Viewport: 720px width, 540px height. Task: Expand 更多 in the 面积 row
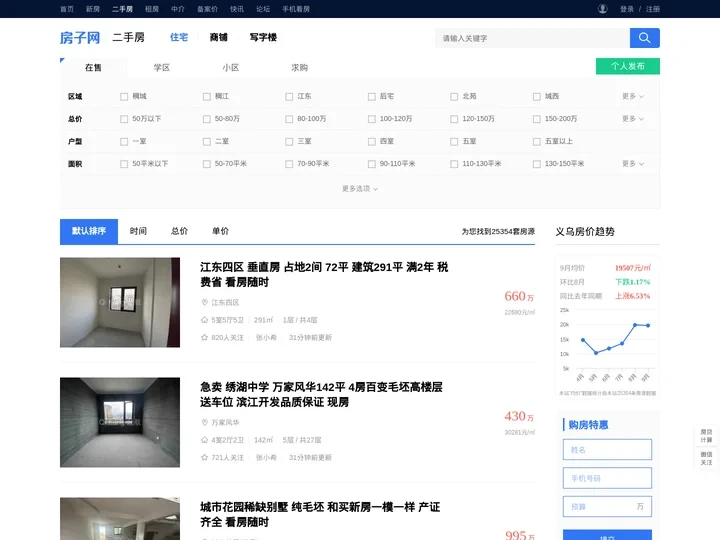[x=633, y=164]
